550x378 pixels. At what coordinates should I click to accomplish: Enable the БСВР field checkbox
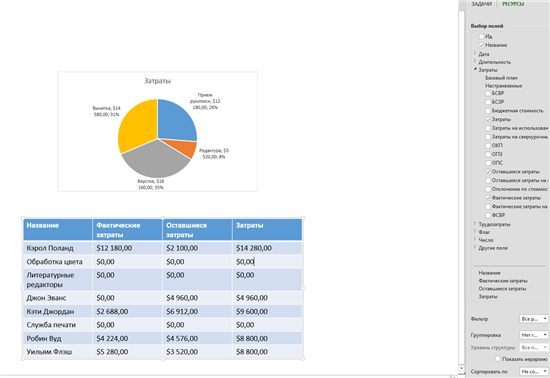(x=488, y=93)
